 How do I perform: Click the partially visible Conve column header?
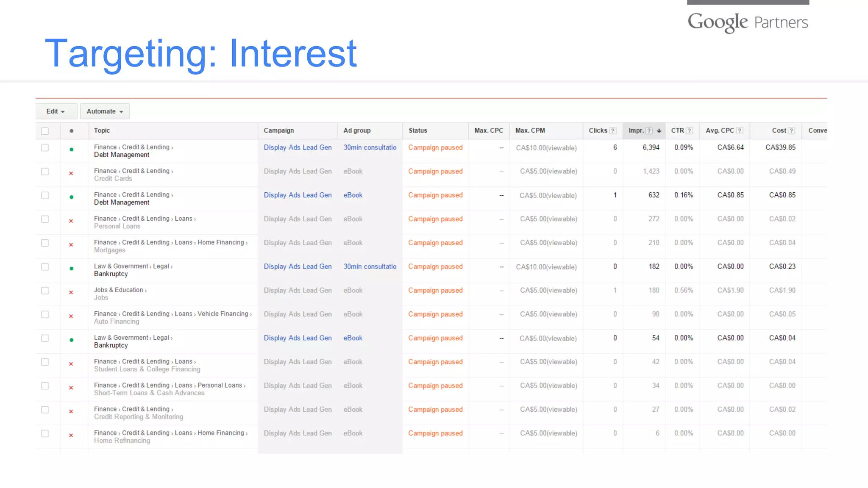pos(818,130)
